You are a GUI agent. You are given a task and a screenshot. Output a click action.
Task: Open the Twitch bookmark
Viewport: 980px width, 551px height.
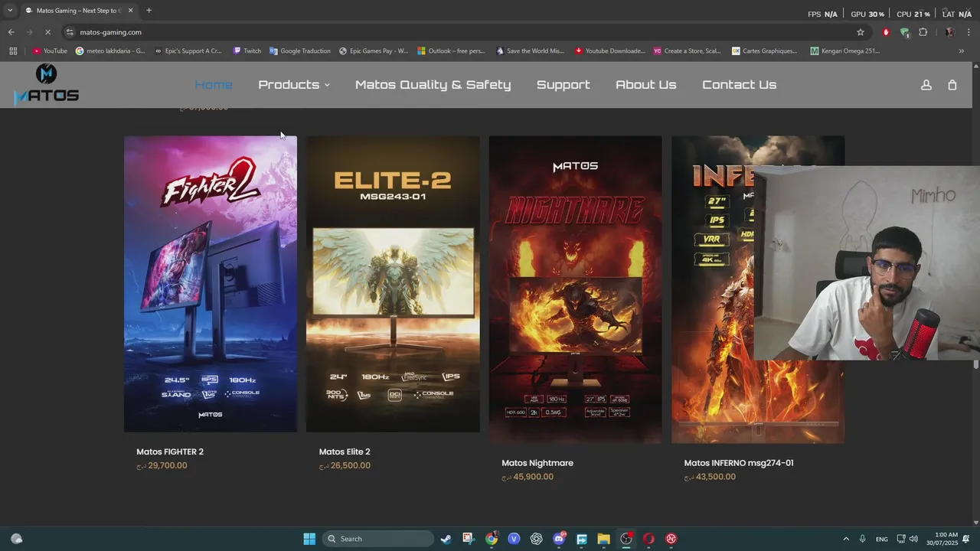coord(247,51)
